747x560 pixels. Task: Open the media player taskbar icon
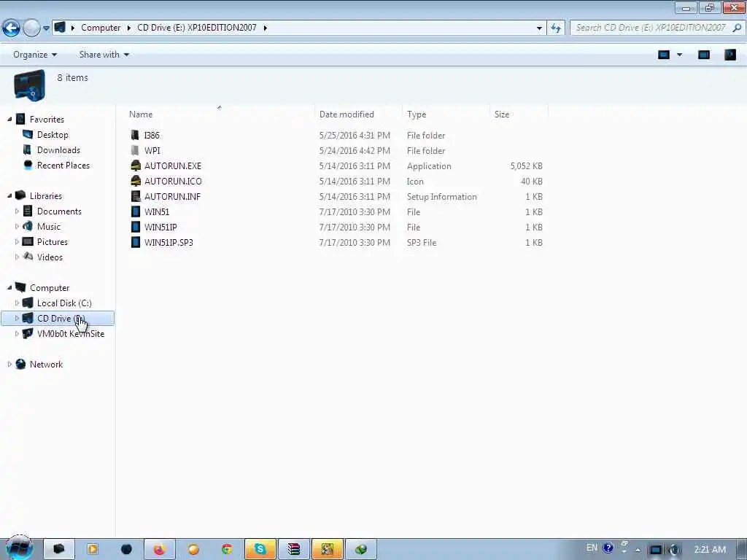coord(93,549)
